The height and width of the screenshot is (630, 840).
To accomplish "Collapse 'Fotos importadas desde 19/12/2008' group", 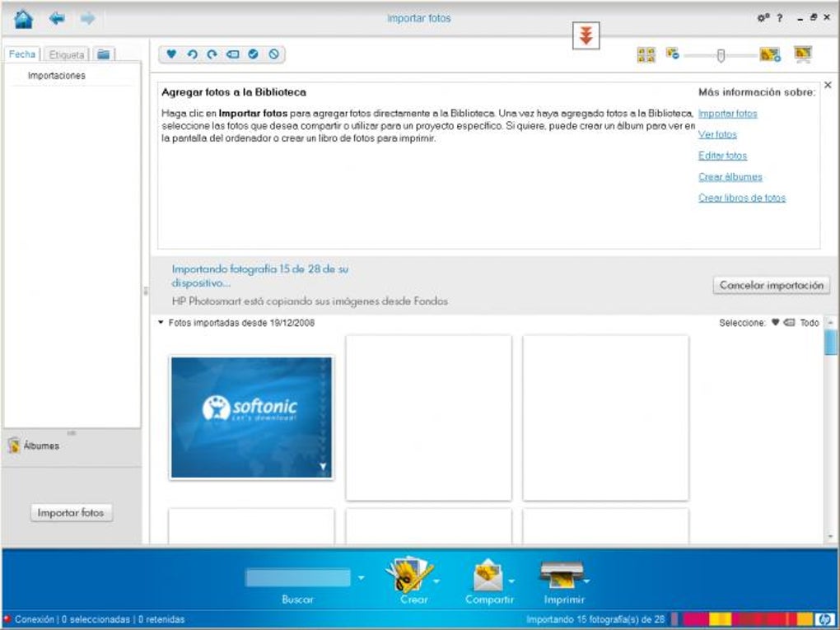I will 161,323.
